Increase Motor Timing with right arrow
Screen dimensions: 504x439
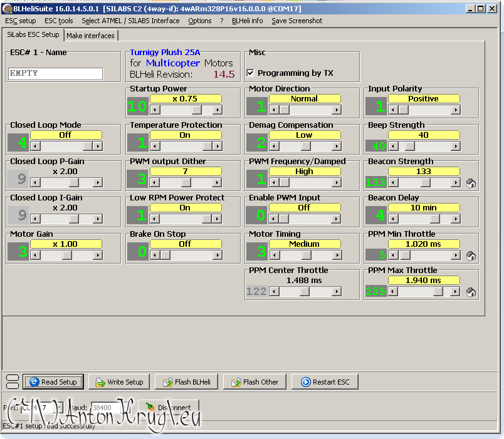tap(337, 255)
